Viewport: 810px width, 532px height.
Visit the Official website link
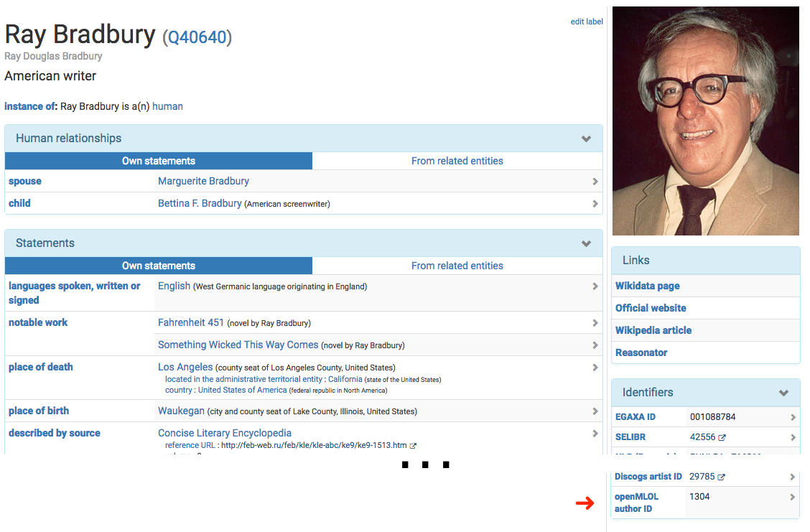point(651,308)
